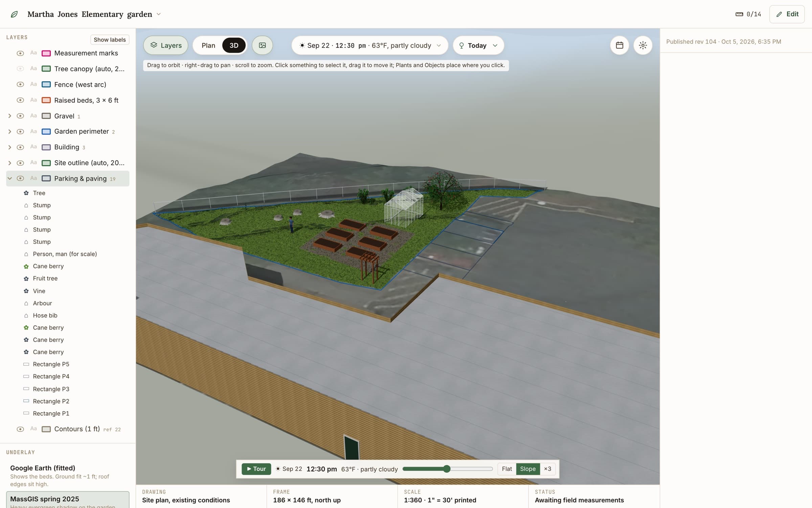Open the Sep 22 date and weather dropdown
This screenshot has width=812, height=508.
(x=370, y=45)
